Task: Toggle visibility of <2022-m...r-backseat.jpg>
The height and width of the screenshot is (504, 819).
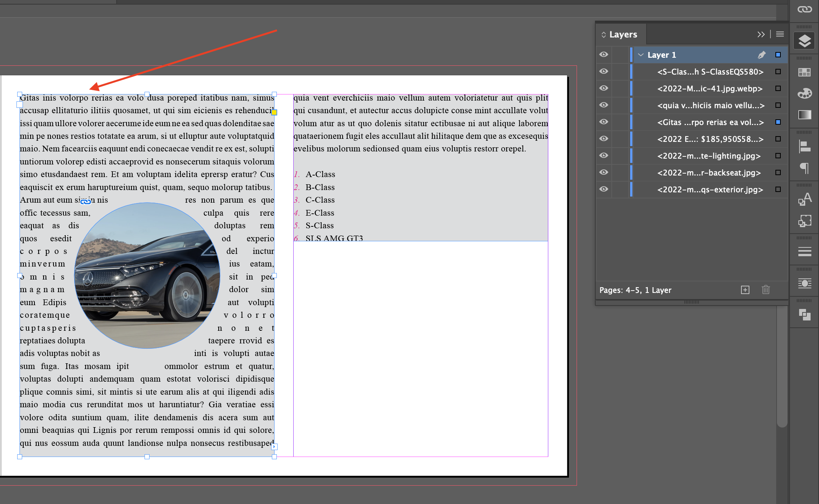Action: click(x=604, y=172)
